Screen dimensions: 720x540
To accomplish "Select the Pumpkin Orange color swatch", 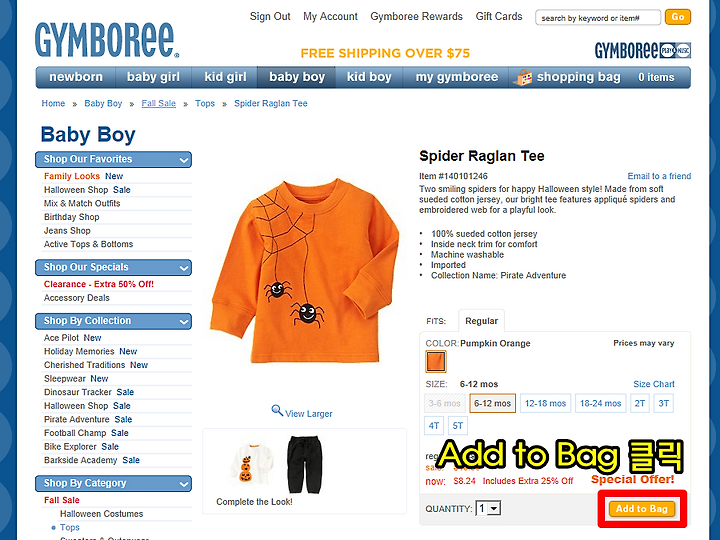I will coord(436,361).
